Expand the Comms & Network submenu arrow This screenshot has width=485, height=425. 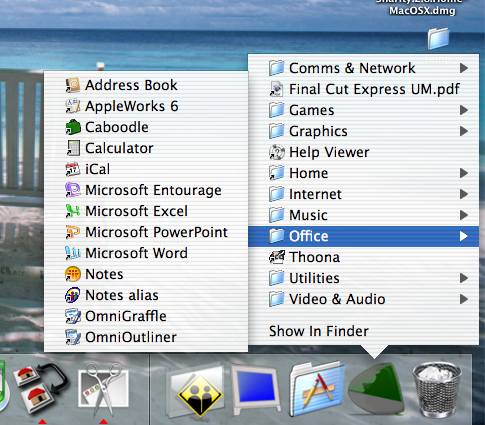tap(464, 68)
